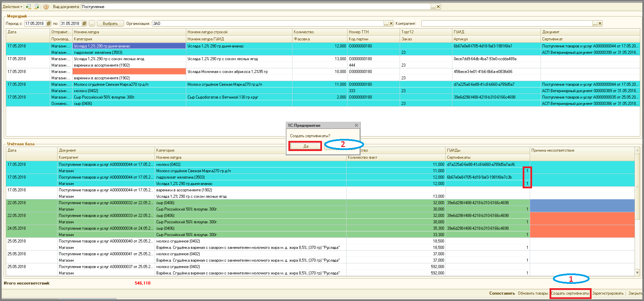The height and width of the screenshot is (301, 644).
Task: Click the second save-settings toolbar icon
Action: [x=37, y=7]
